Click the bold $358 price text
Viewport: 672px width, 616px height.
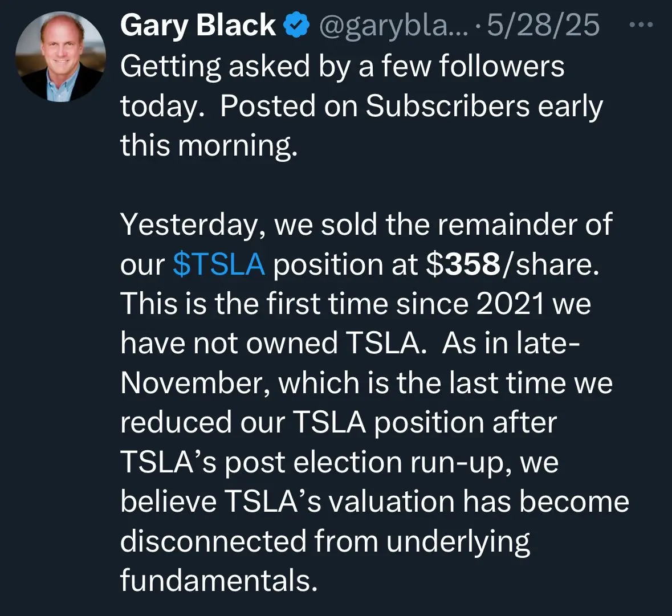coord(463,264)
